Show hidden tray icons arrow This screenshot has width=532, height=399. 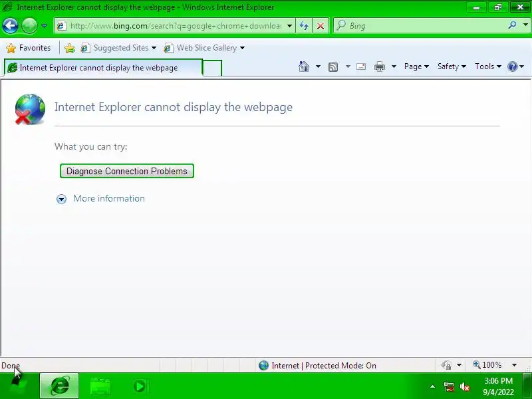coord(432,386)
